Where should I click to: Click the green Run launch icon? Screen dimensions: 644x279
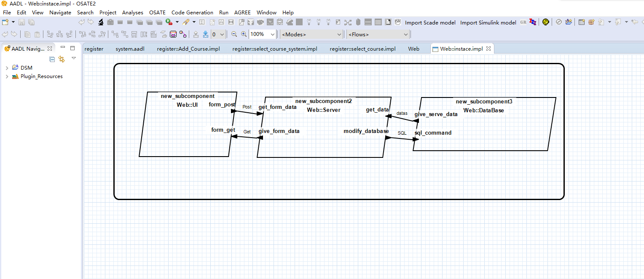[169, 22]
